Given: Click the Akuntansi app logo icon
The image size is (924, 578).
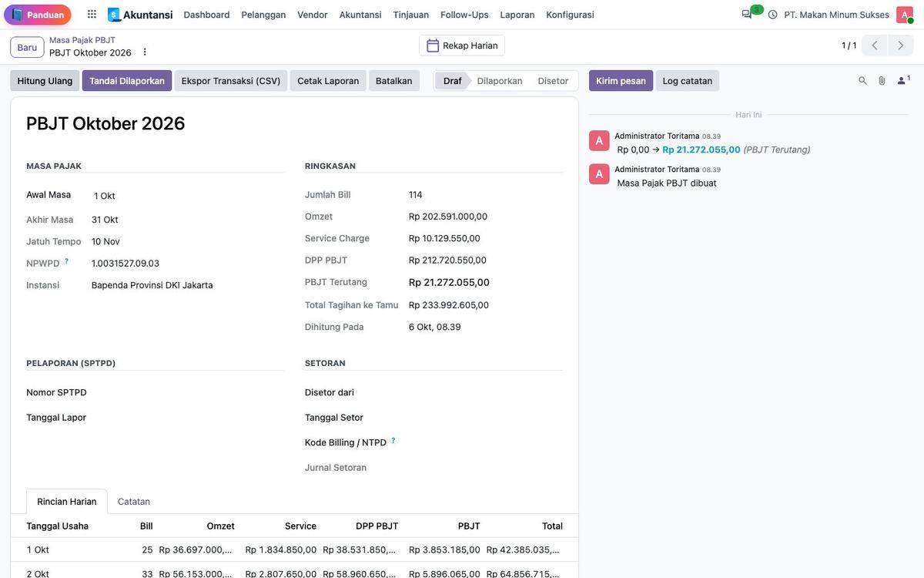Looking at the screenshot, I should pos(114,15).
